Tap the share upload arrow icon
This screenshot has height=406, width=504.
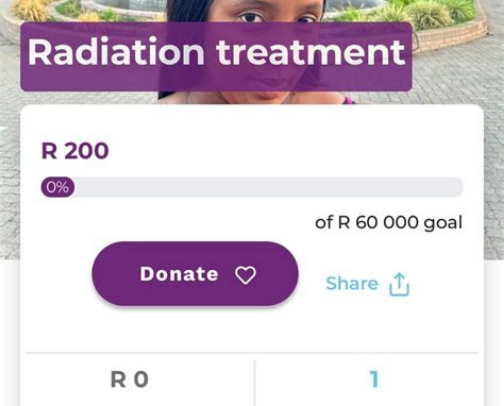(x=399, y=284)
